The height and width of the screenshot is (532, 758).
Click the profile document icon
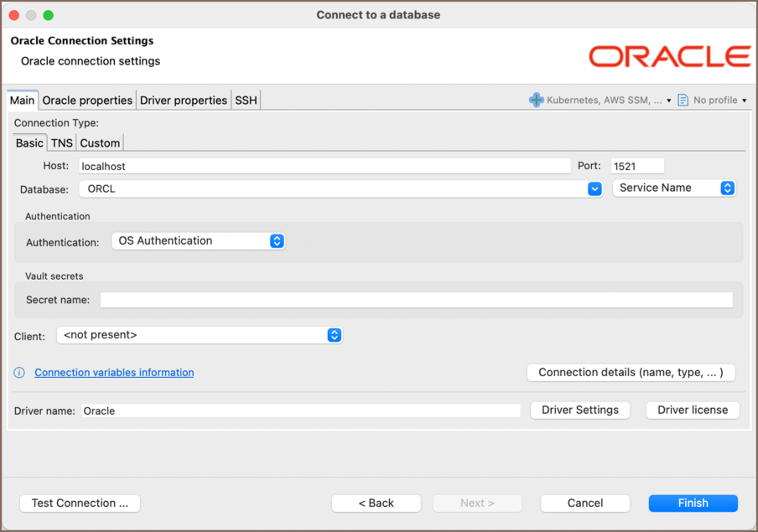(x=683, y=100)
